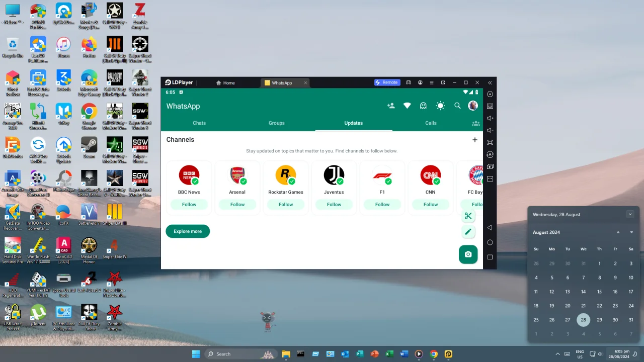Follow the F1 channel

click(382, 205)
